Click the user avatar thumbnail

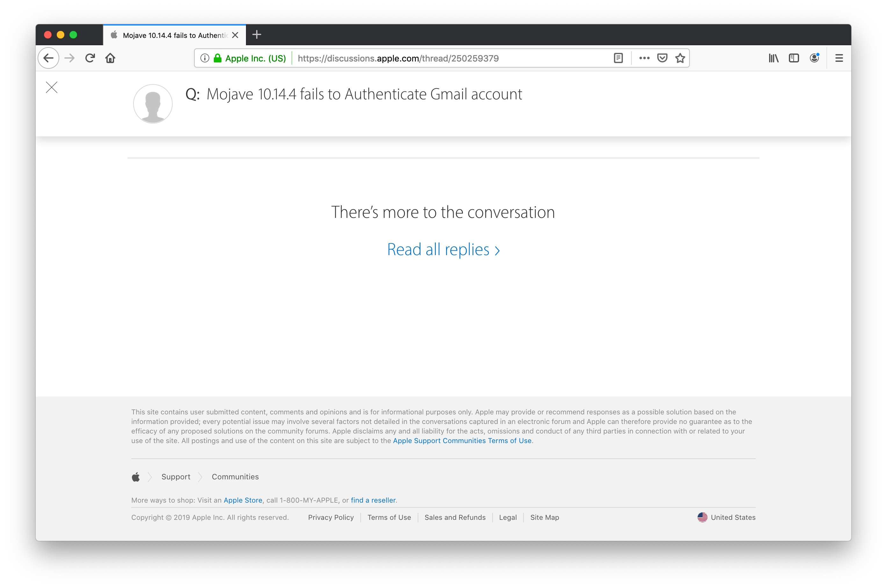click(x=153, y=104)
